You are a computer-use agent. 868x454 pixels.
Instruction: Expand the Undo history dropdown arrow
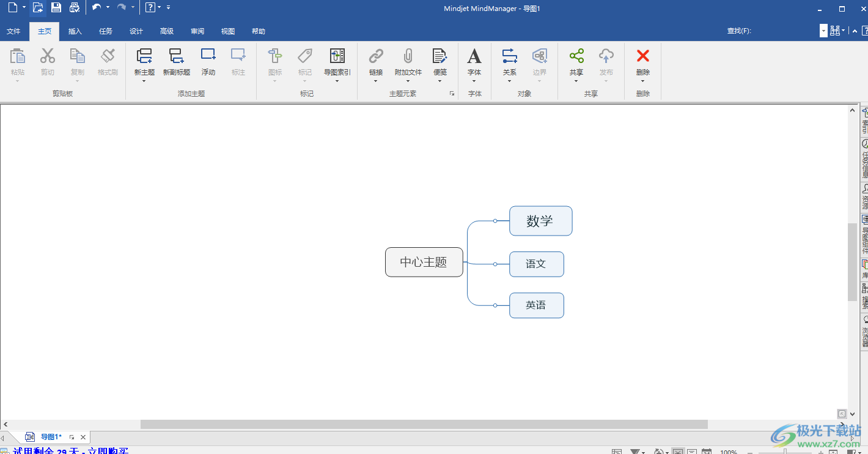click(x=108, y=7)
